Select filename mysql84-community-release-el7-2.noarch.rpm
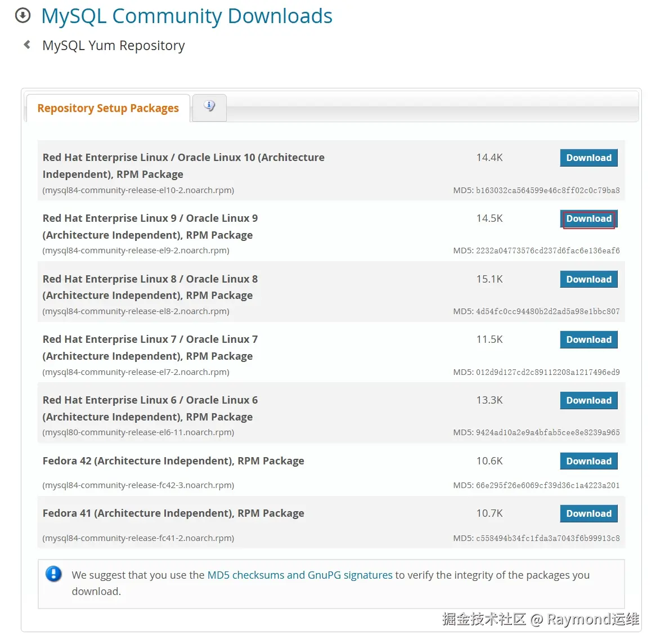Screen dimensions: 656x644 coord(136,372)
